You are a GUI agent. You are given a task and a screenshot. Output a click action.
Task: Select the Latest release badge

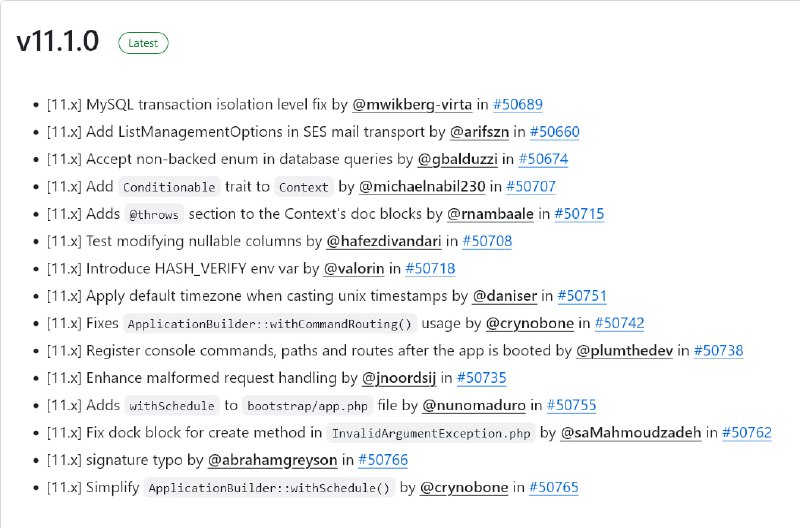point(143,43)
